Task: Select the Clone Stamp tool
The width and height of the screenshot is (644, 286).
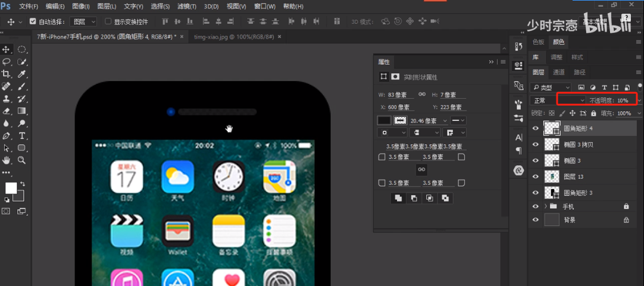Action: click(7, 99)
